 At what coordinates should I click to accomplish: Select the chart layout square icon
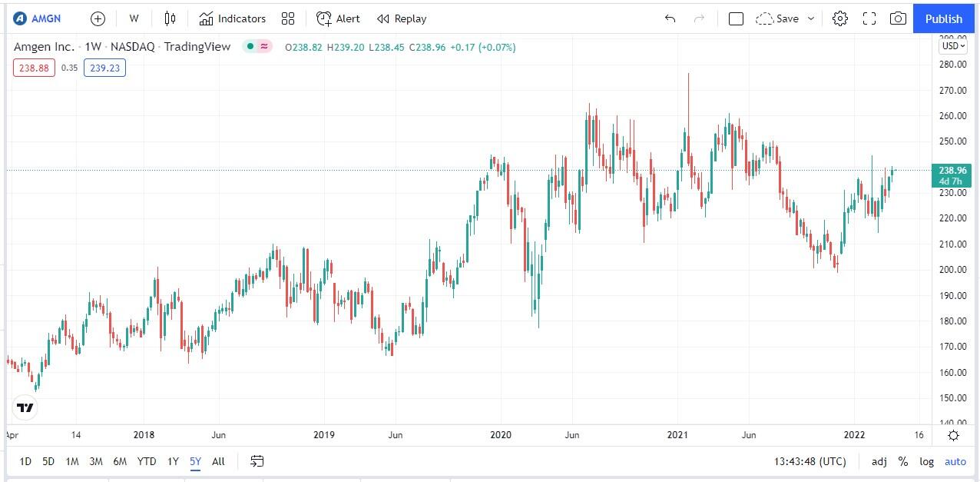pyautogui.click(x=736, y=18)
